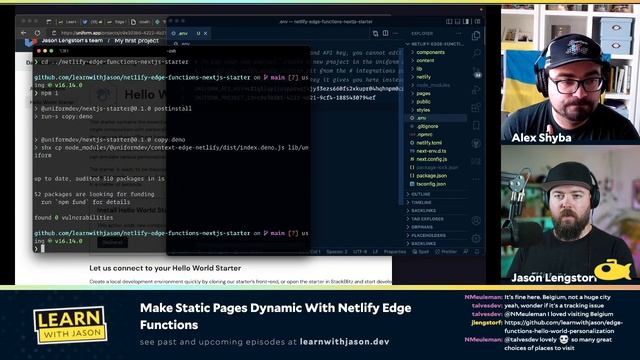Open Source Control with its change badge
The width and height of the screenshot is (640, 360).
(x=476, y=73)
